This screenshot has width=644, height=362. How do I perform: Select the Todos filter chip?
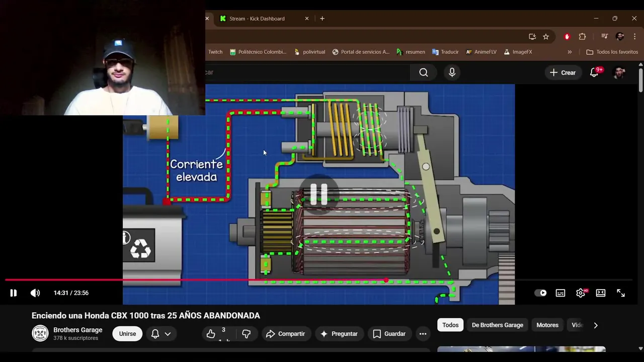click(450, 325)
